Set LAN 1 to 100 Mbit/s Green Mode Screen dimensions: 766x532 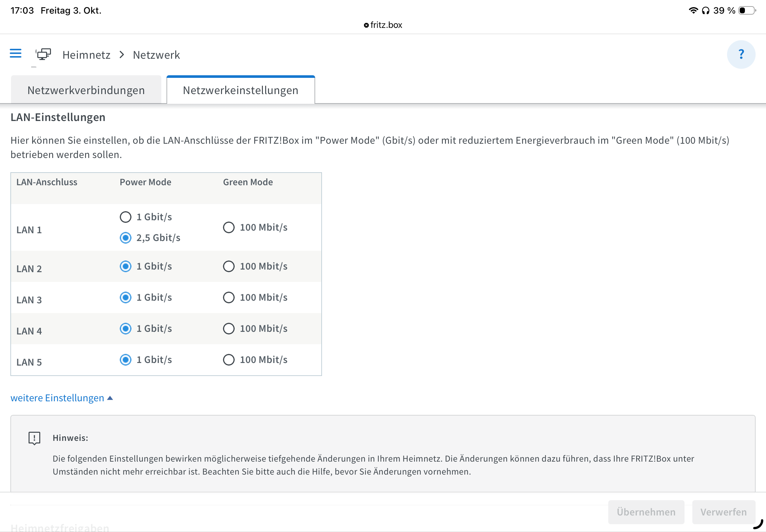click(229, 227)
